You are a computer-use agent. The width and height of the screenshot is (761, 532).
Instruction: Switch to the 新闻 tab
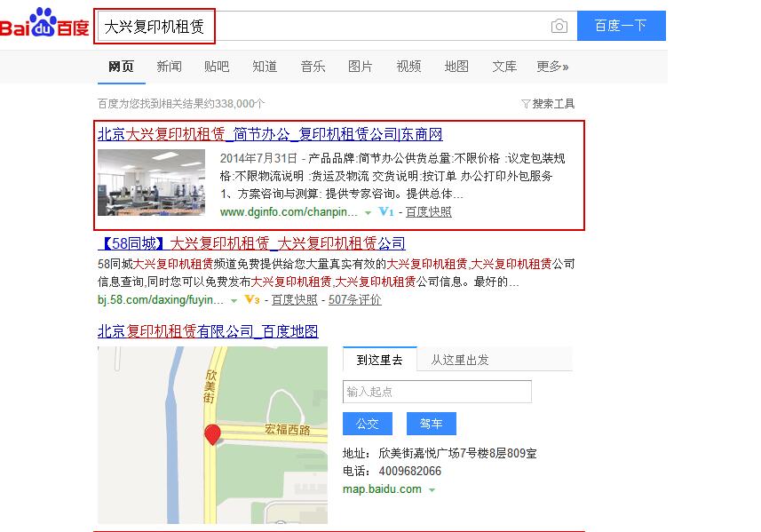[x=169, y=67]
